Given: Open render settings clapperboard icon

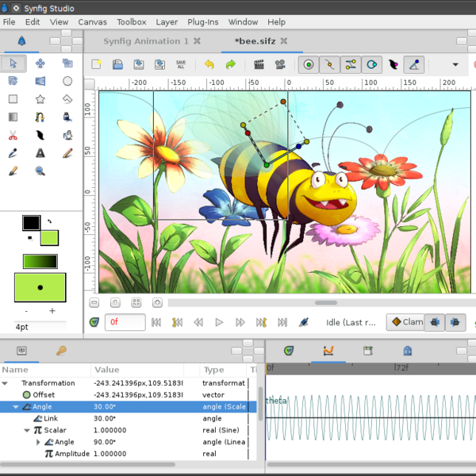Looking at the screenshot, I should coord(259,64).
